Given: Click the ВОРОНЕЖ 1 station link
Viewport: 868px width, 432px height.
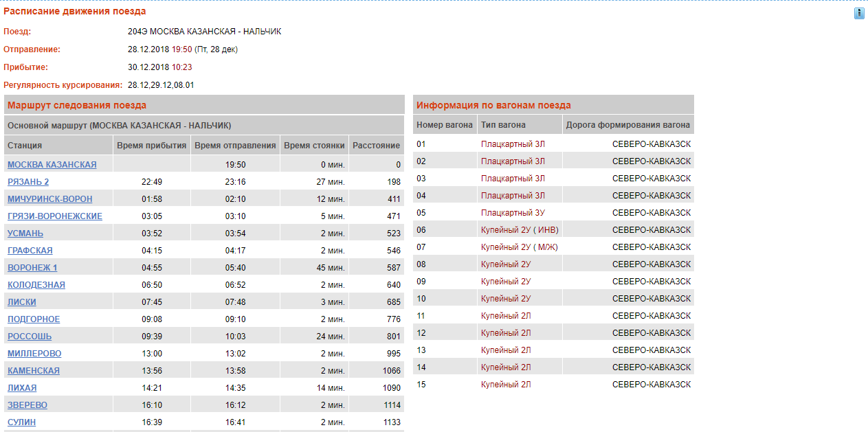Looking at the screenshot, I should point(32,268).
